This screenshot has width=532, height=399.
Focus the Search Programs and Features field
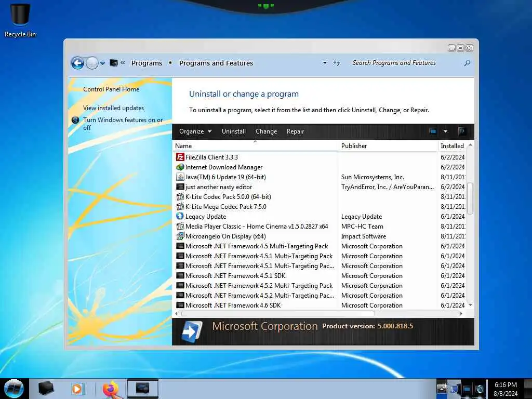coord(406,63)
